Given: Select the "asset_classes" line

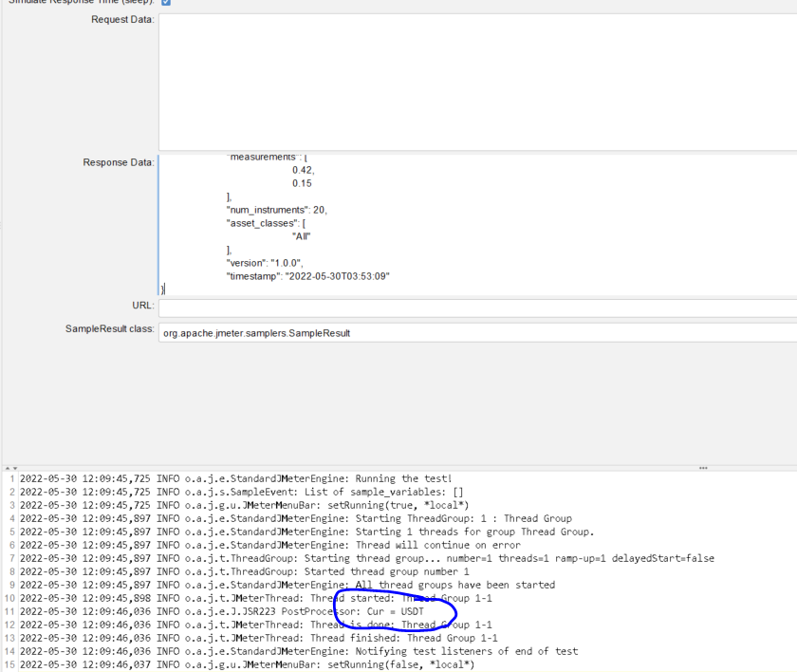Looking at the screenshot, I should tap(266, 223).
